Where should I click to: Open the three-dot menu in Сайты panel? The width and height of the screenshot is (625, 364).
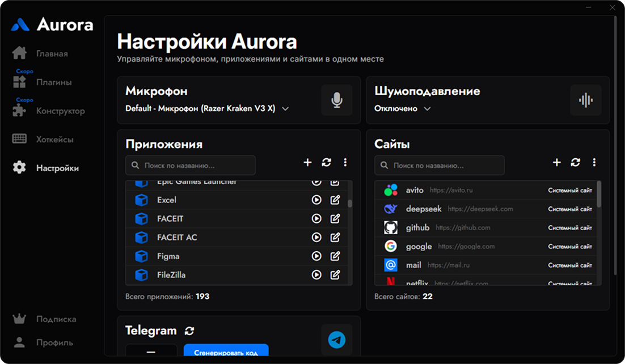click(594, 163)
